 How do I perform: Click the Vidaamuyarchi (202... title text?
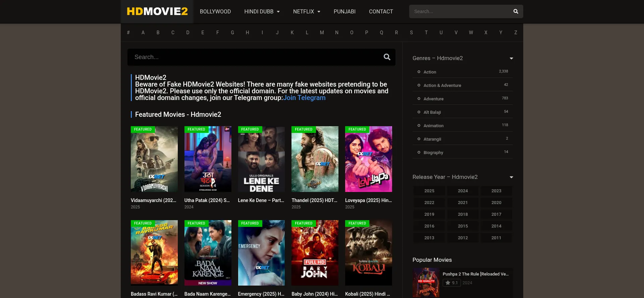pyautogui.click(x=154, y=200)
